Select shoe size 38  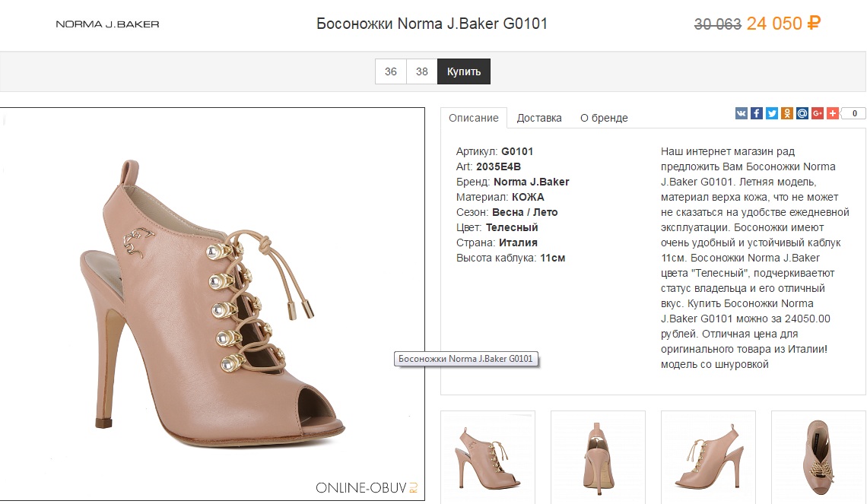(422, 72)
